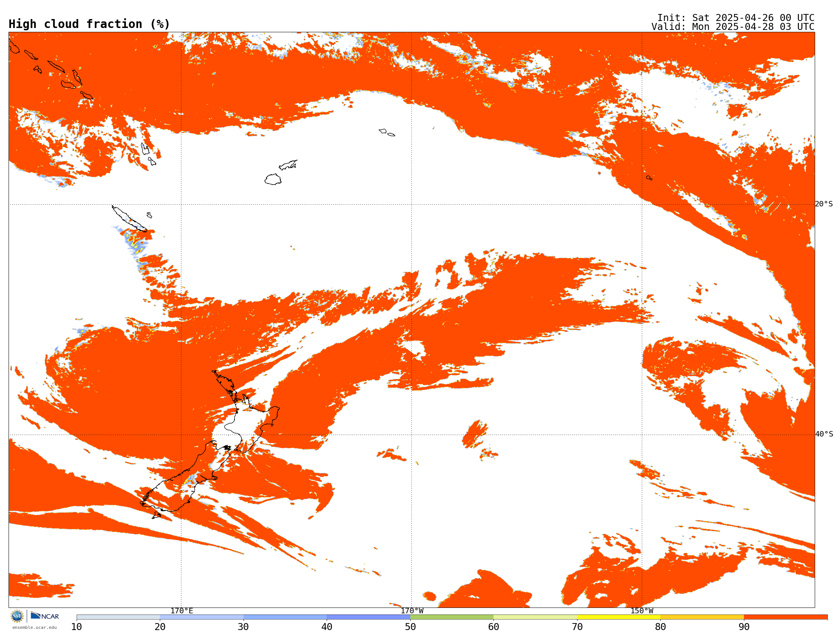
Task: Click the 40°S latitude label
Action: (824, 434)
